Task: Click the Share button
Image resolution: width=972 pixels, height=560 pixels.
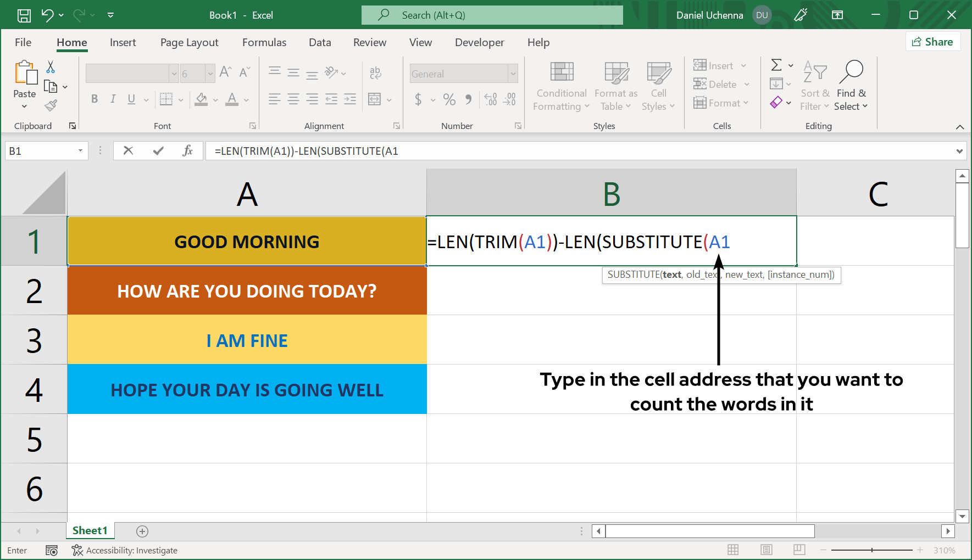Action: tap(932, 41)
